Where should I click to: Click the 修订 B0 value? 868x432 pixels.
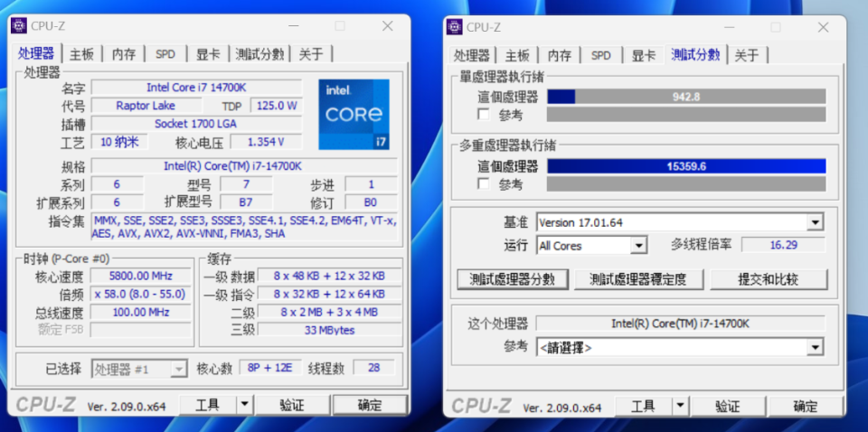coord(371,202)
